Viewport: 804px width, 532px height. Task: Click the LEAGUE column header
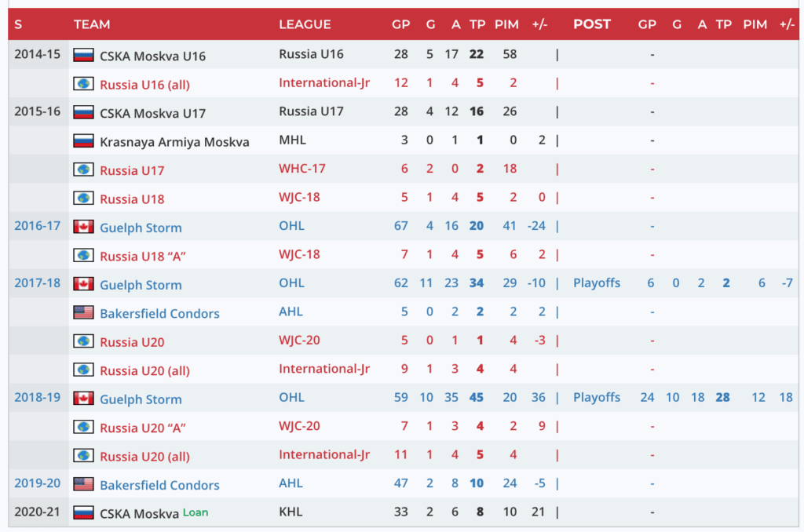click(305, 24)
